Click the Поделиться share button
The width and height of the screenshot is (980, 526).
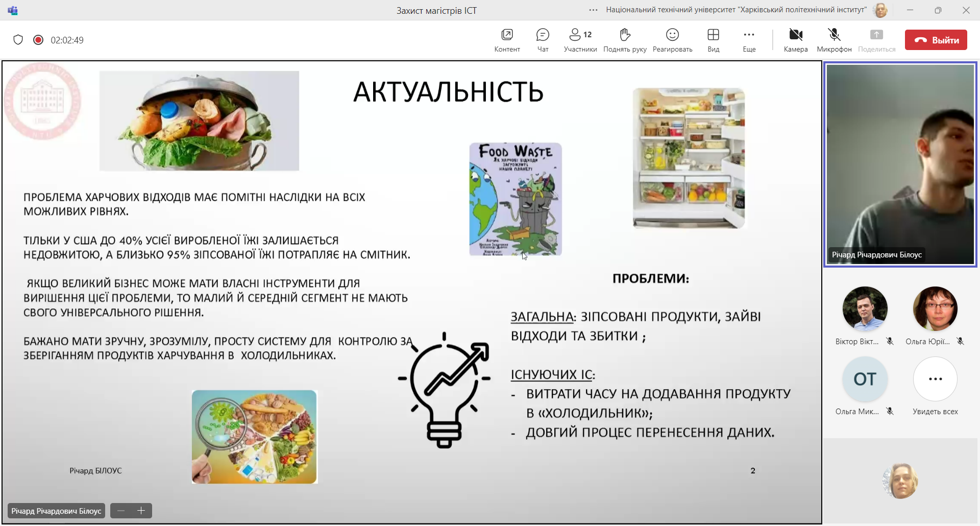point(876,40)
